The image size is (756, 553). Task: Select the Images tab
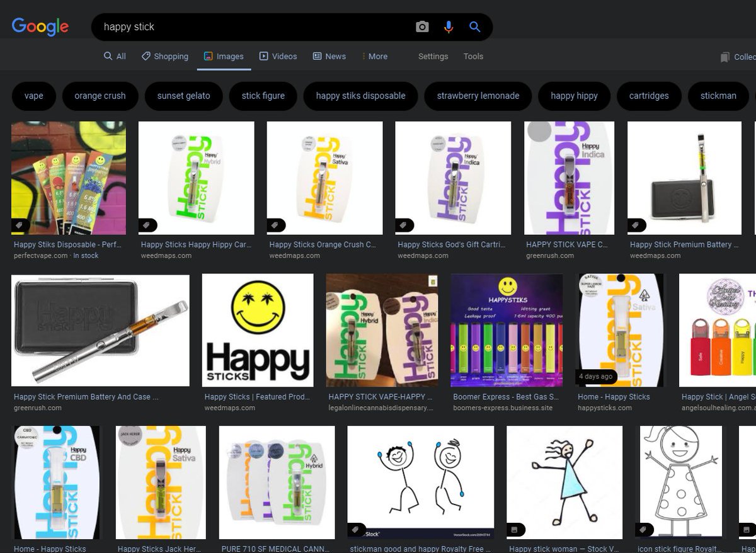coord(224,56)
